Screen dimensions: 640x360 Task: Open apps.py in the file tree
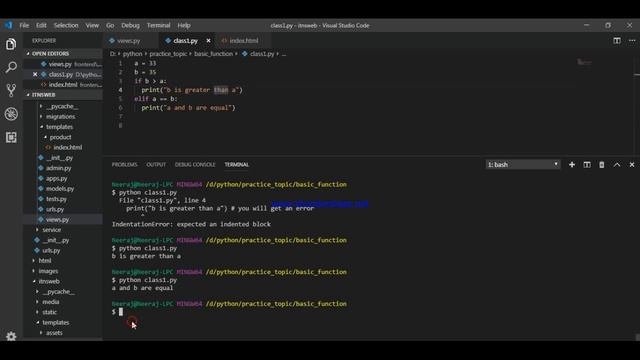56,178
